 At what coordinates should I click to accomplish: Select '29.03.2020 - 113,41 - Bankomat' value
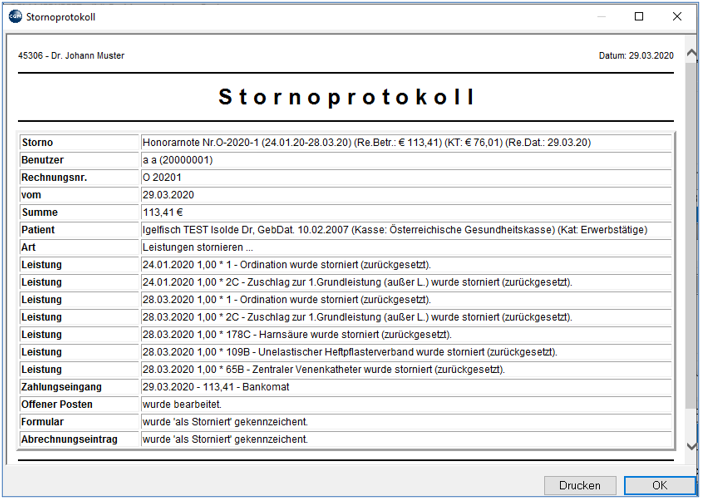point(215,387)
